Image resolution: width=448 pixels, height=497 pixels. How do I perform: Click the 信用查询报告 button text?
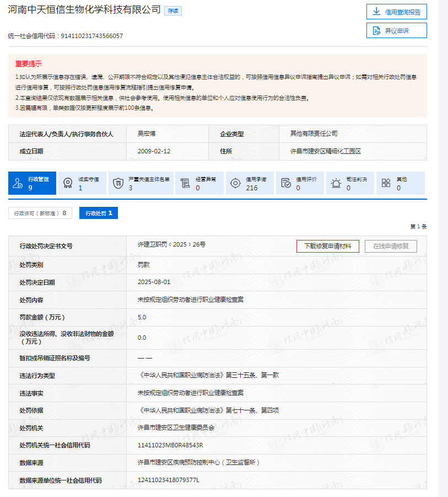pyautogui.click(x=403, y=12)
